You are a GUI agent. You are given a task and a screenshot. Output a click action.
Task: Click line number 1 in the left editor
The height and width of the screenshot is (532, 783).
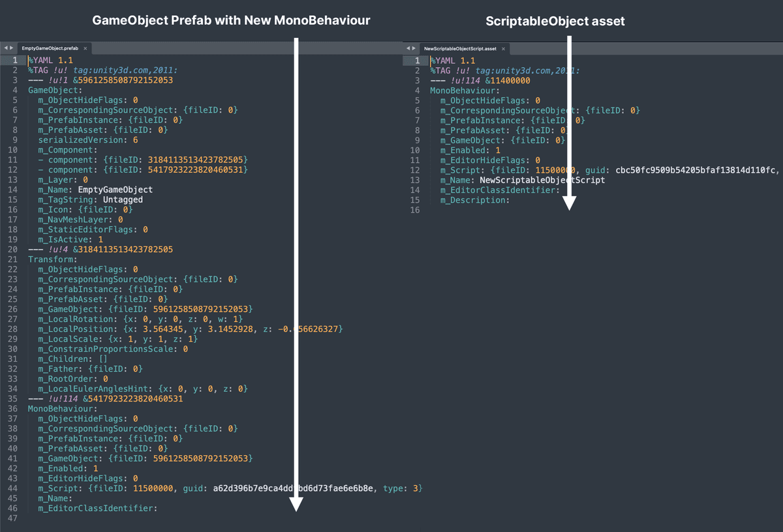pyautogui.click(x=14, y=60)
